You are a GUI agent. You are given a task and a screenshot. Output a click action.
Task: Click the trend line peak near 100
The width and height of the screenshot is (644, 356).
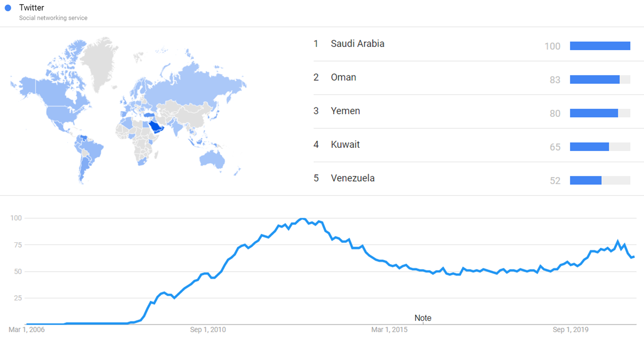click(x=302, y=219)
